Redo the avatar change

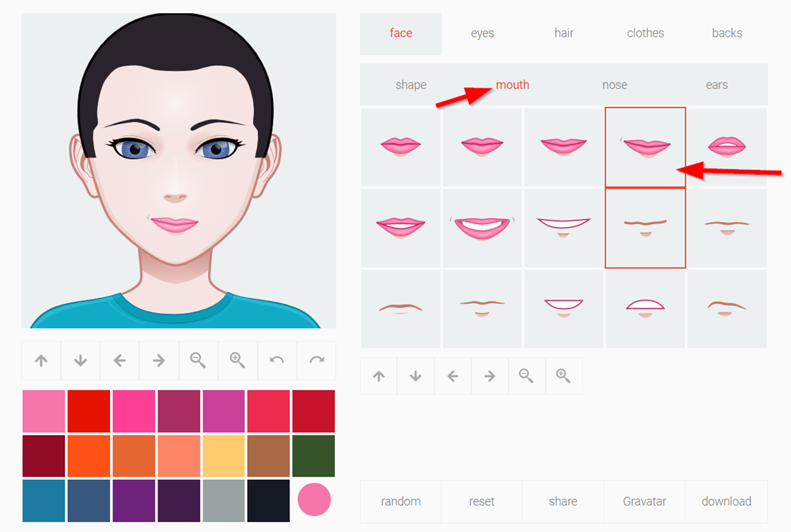coord(316,360)
